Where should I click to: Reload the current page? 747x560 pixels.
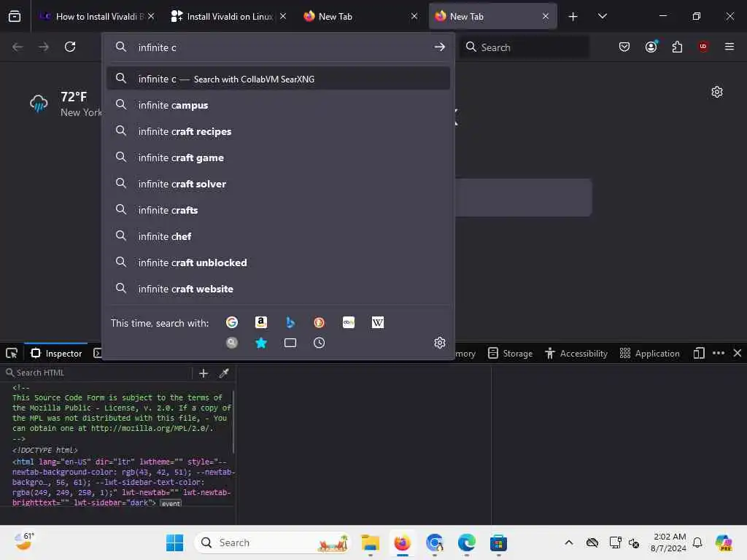70,47
